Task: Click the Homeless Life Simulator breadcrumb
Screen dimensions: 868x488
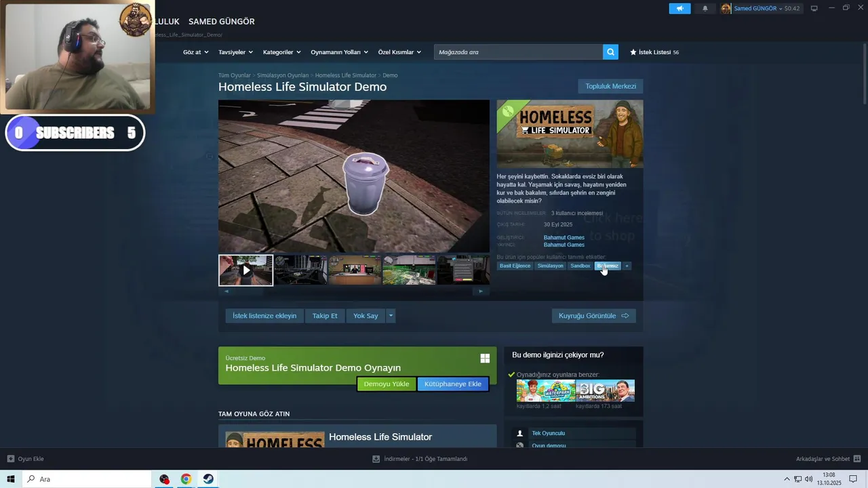Action: click(345, 75)
